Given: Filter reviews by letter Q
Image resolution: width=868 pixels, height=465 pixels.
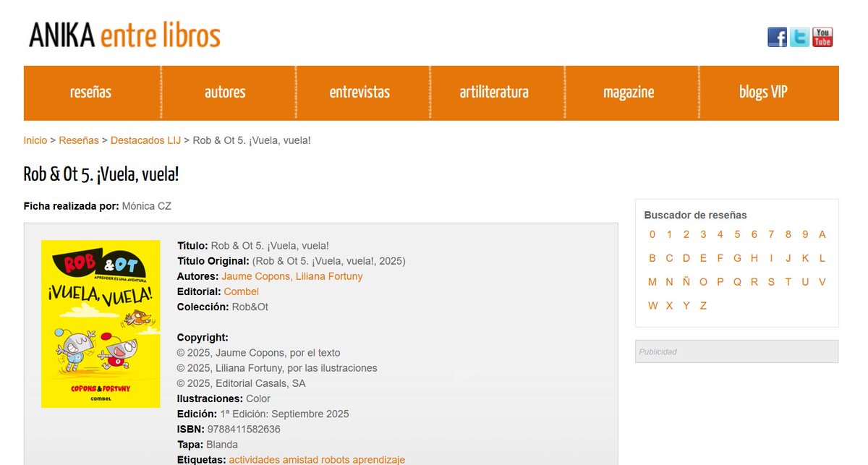Looking at the screenshot, I should 737,282.
